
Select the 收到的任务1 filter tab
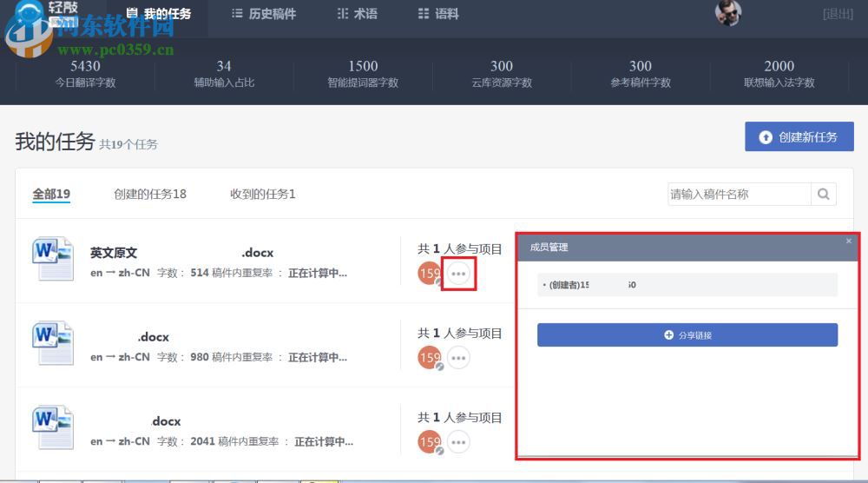pos(263,194)
